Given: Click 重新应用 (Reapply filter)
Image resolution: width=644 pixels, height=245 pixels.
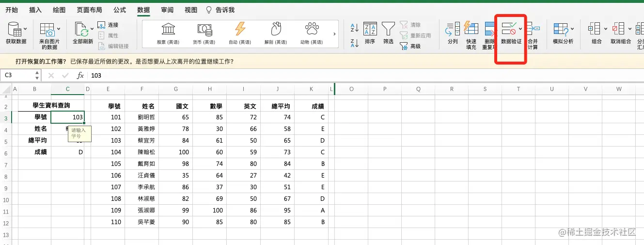Looking at the screenshot, I should (415, 35).
